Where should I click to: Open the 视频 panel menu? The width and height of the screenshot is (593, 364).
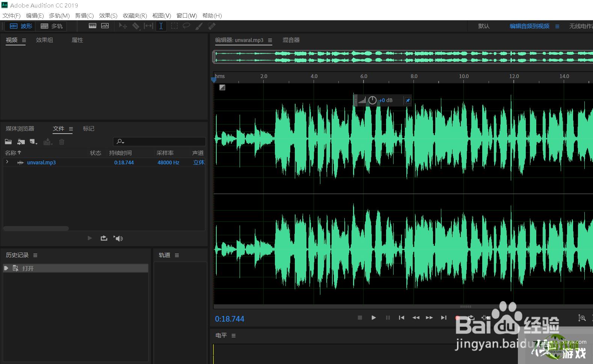tap(24, 40)
